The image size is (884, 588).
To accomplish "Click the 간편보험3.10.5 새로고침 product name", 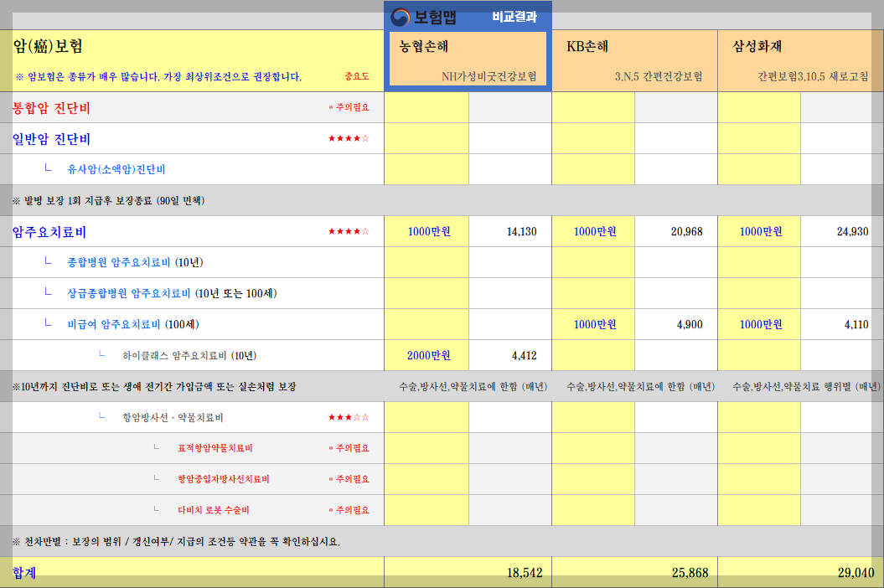I will pos(813,77).
